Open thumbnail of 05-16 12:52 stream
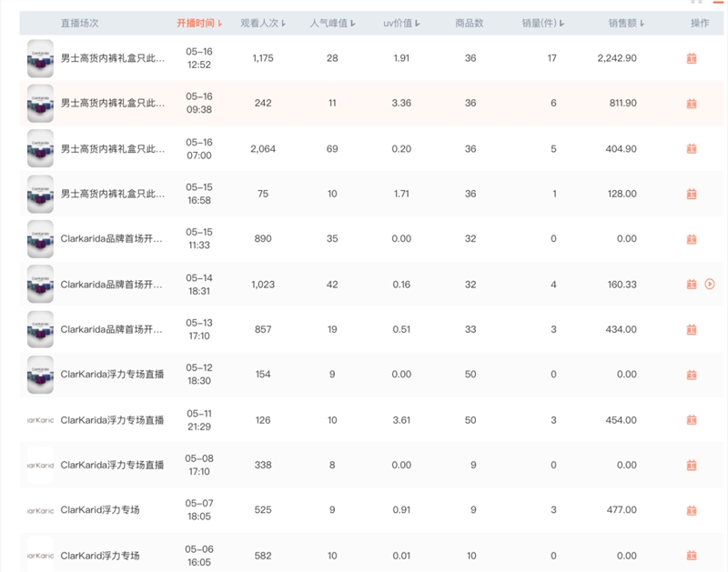Viewport: 728px width, 572px height. coord(40,58)
